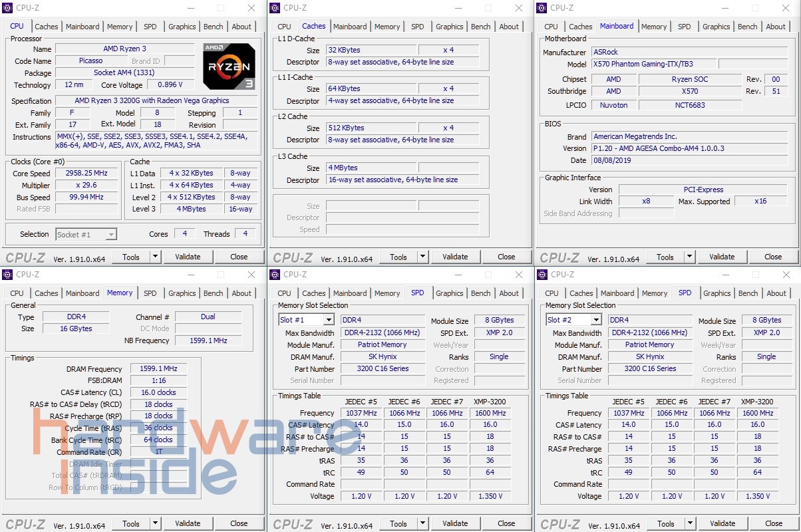Select Graphics tab in Caches window

pos(450,27)
